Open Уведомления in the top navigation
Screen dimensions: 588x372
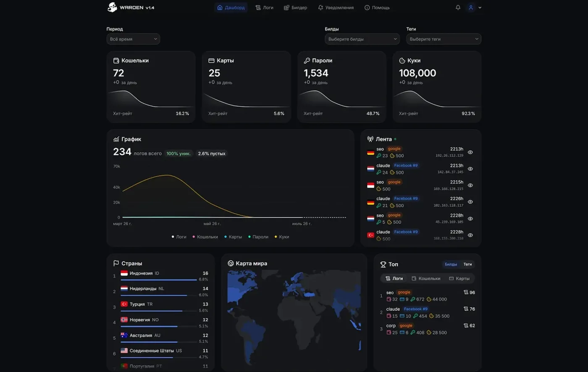pos(336,8)
